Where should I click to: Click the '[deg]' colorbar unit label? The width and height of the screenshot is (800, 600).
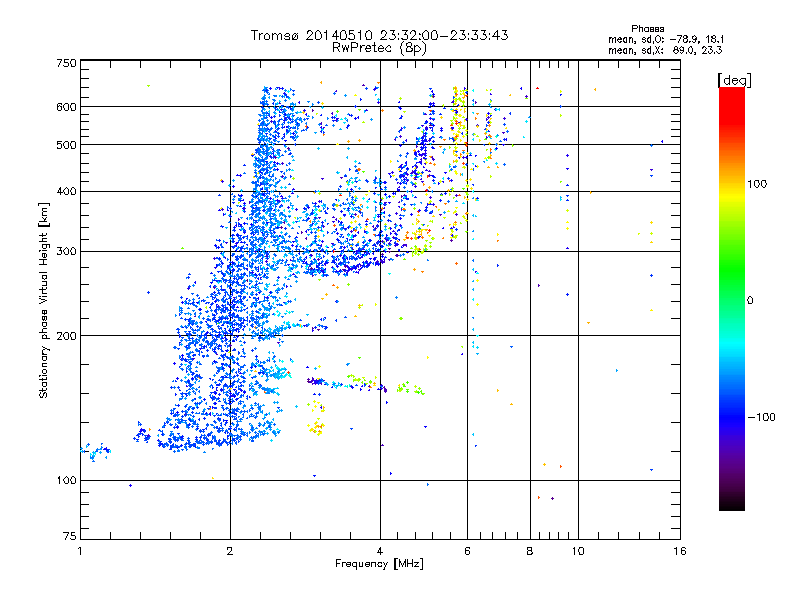click(x=734, y=80)
